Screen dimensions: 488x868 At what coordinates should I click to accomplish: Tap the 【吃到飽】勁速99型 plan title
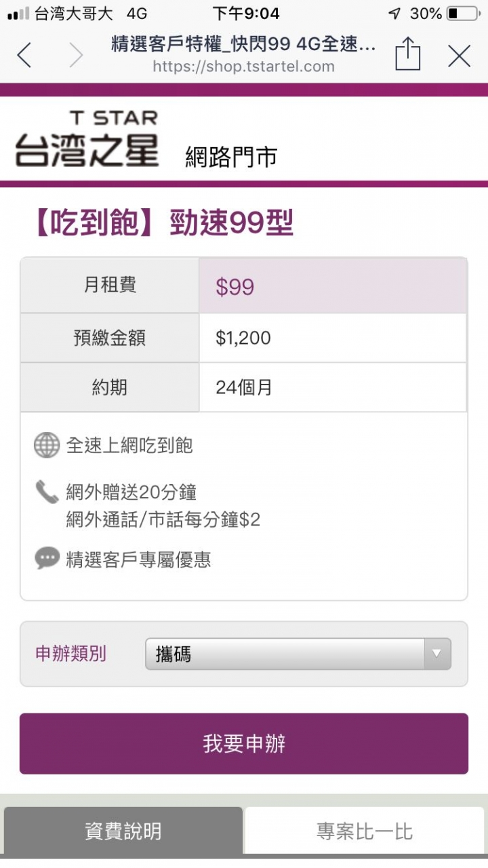[x=161, y=223]
